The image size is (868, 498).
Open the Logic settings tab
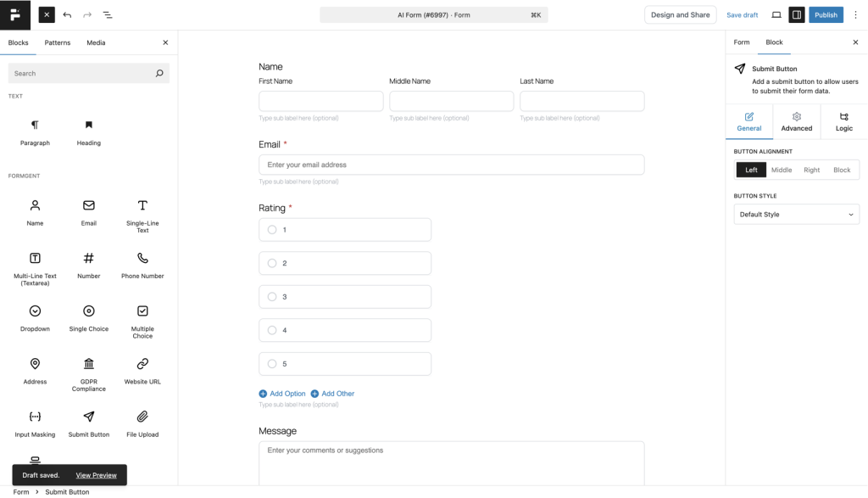click(844, 122)
